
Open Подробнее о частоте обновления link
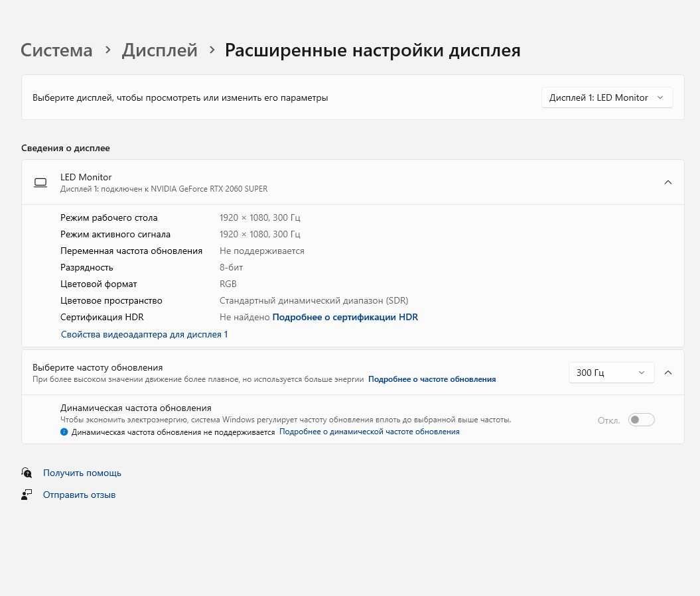(x=432, y=379)
